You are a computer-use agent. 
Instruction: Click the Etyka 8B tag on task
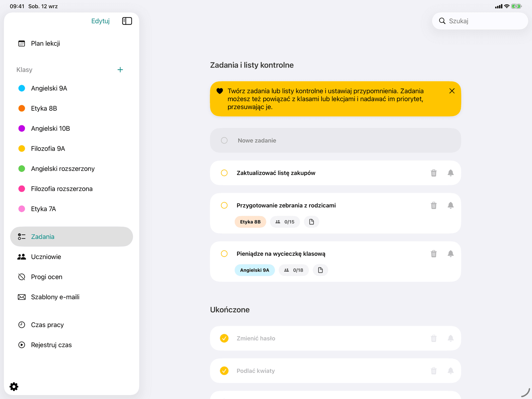(250, 222)
